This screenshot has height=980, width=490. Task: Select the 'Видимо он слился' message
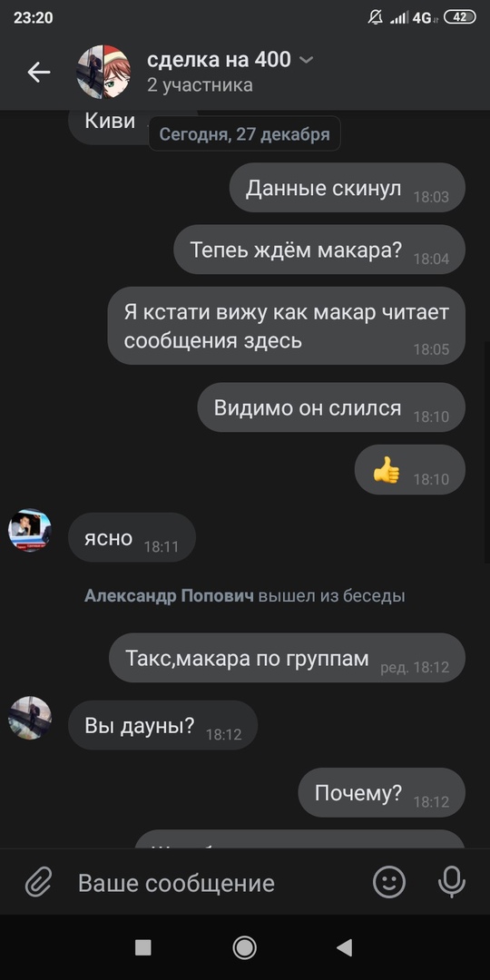point(331,407)
